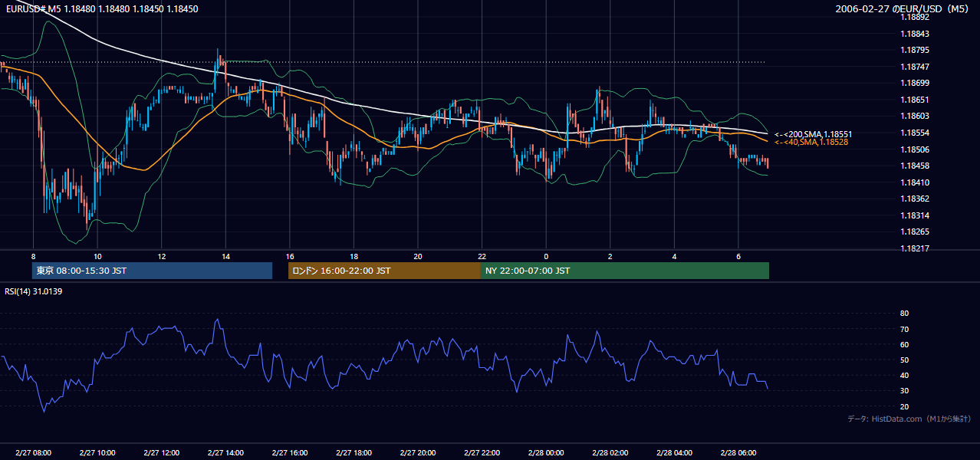Click the 2/28 00:00 time label

tap(546, 452)
